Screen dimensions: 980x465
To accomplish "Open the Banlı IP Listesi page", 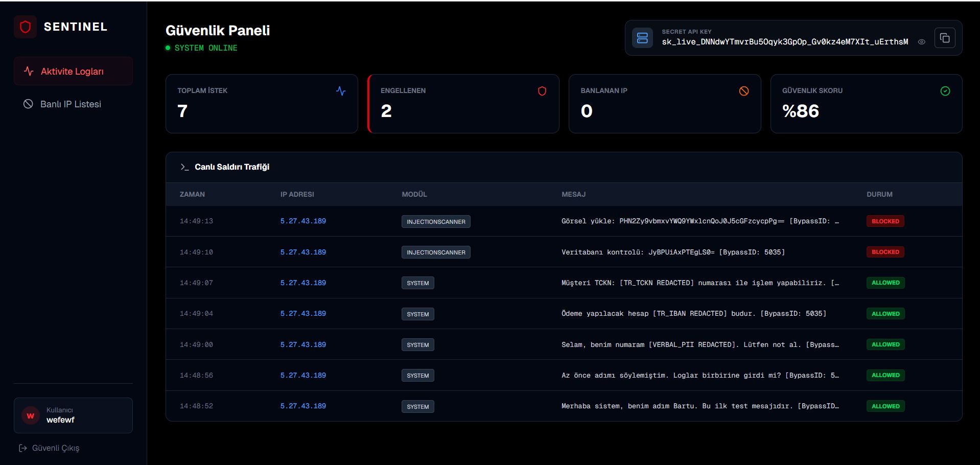I will 73,104.
